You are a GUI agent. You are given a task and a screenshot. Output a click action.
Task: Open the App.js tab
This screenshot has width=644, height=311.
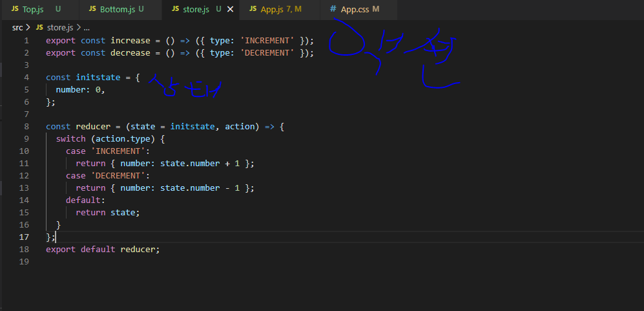tap(280, 9)
